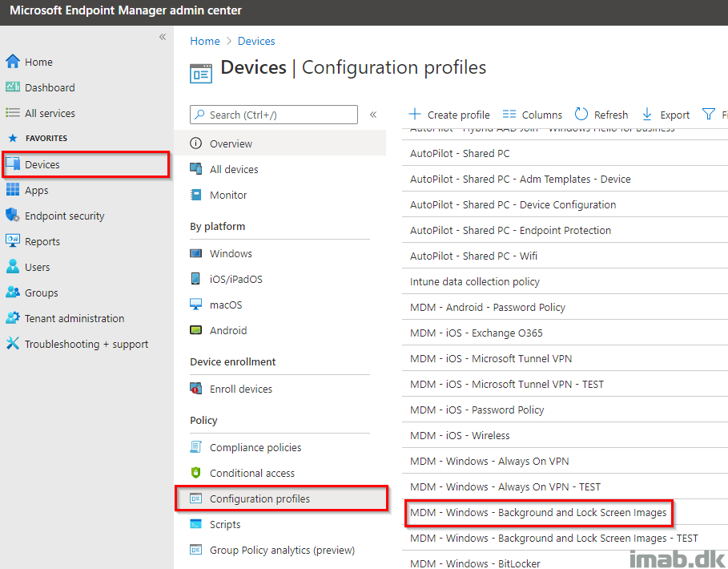Go to Home breadcrumb link
Viewport: 728px width, 569px height.
pyautogui.click(x=205, y=41)
